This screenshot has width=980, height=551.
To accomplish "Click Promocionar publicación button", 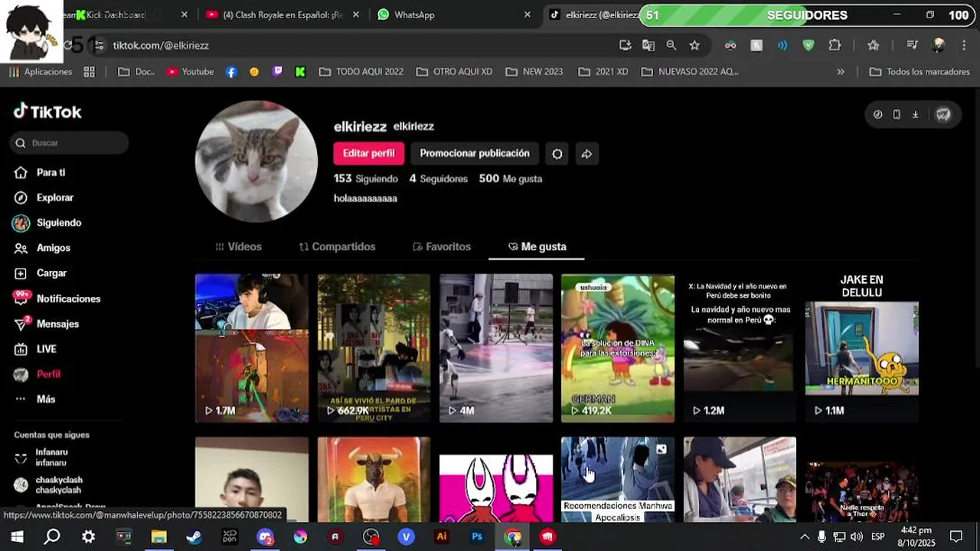I will pyautogui.click(x=475, y=153).
